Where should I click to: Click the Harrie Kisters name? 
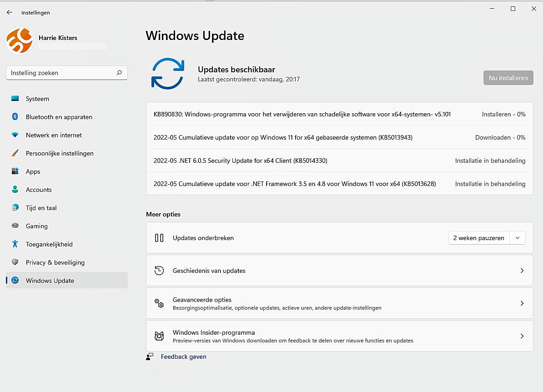pyautogui.click(x=58, y=38)
